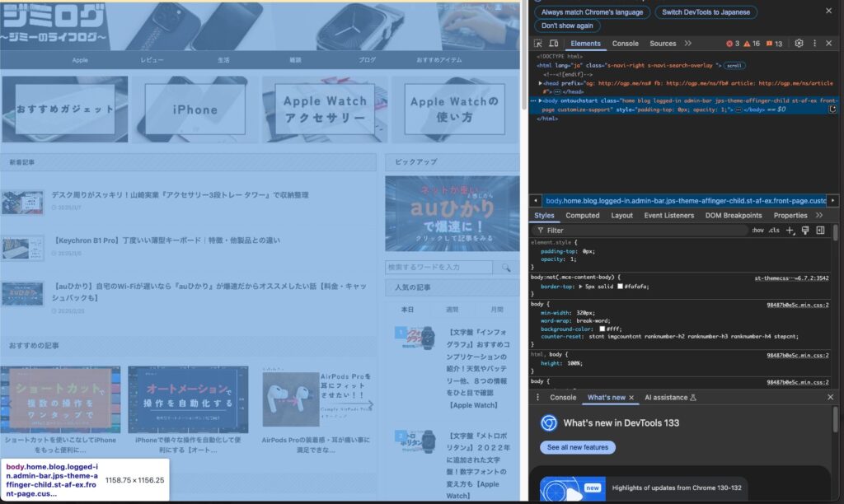Switch to the Computed tab
Image resolution: width=844 pixels, height=504 pixels.
[583, 216]
